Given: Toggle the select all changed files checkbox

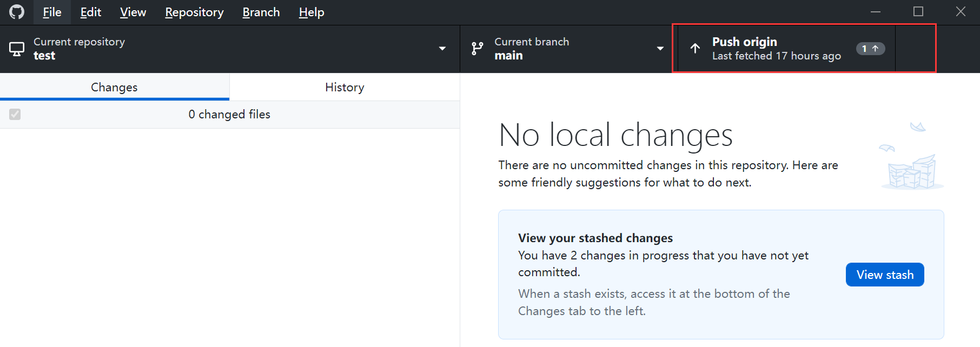Looking at the screenshot, I should 15,115.
